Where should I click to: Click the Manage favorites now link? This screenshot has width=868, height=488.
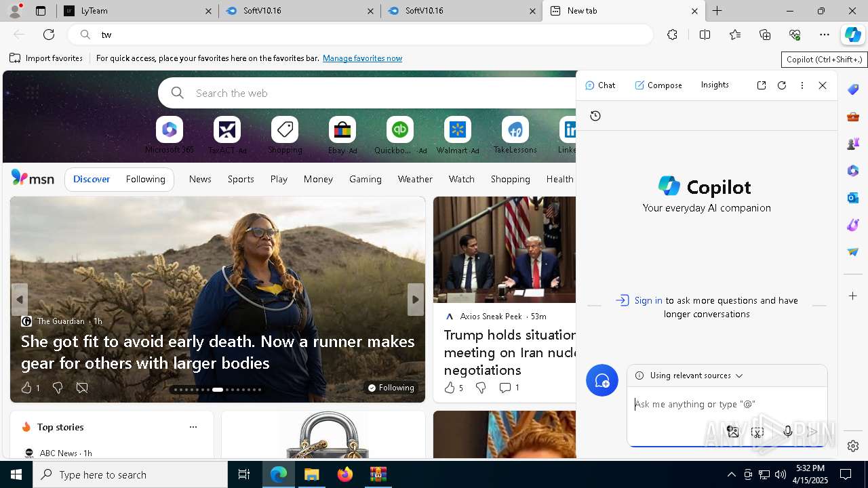[362, 58]
